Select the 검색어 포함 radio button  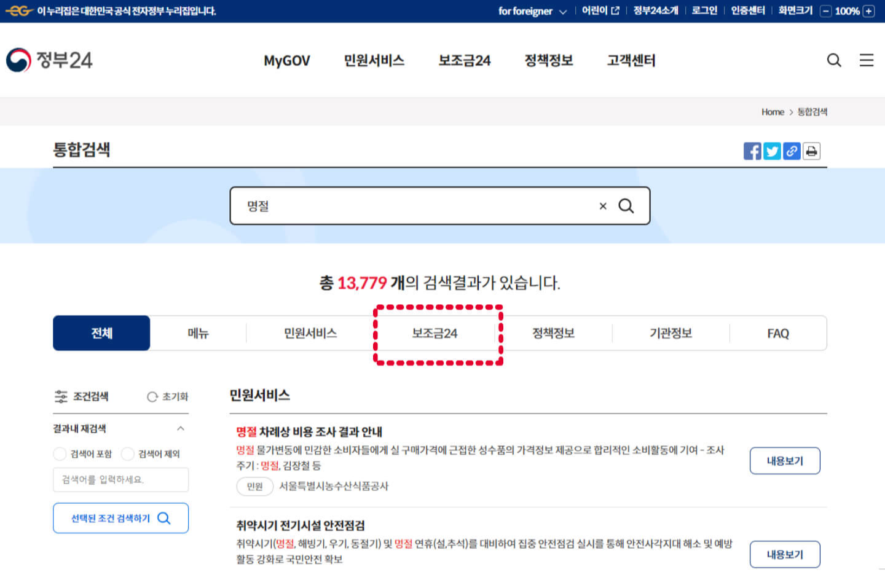60,454
